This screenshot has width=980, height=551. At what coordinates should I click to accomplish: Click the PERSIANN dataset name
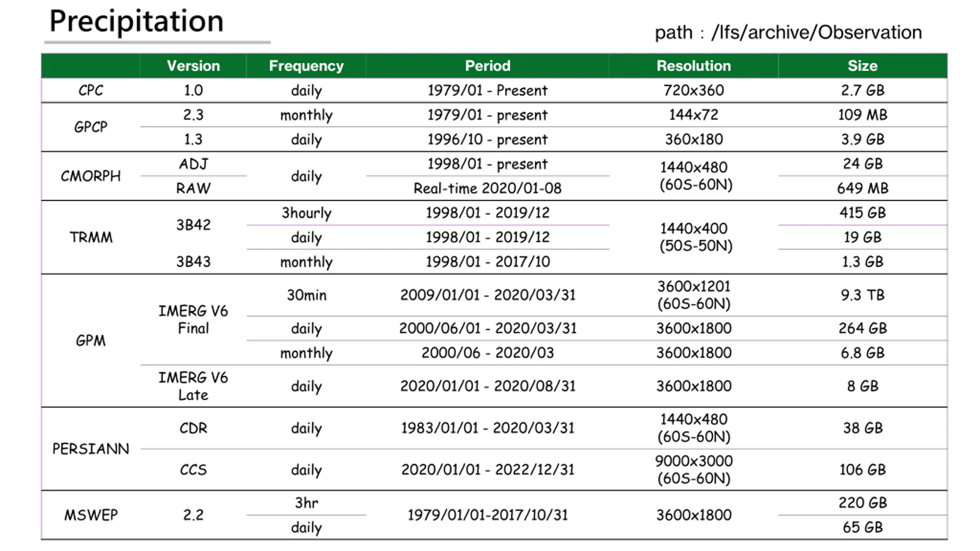[x=91, y=449]
